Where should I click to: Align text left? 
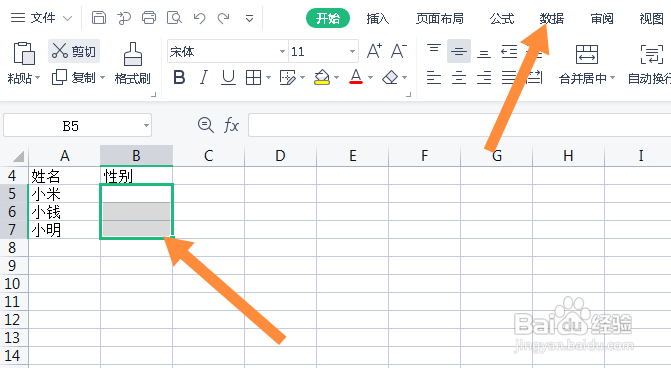(x=434, y=77)
